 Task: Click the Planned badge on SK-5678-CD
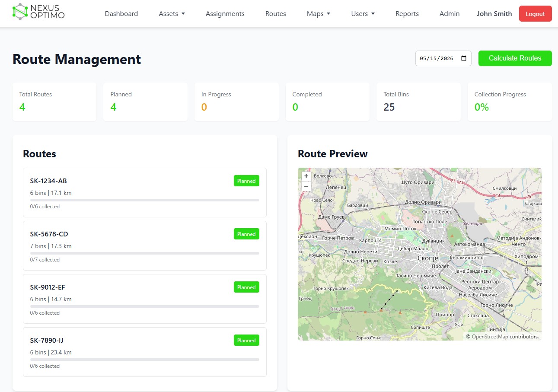pyautogui.click(x=246, y=234)
